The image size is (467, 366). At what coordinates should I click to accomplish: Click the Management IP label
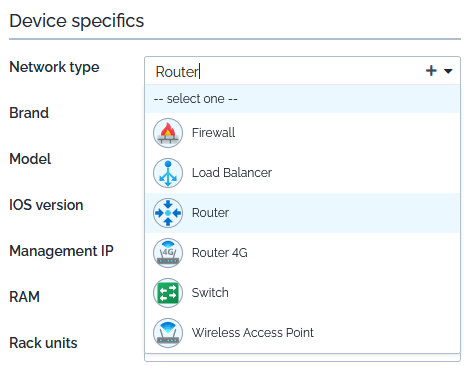pyautogui.click(x=61, y=251)
